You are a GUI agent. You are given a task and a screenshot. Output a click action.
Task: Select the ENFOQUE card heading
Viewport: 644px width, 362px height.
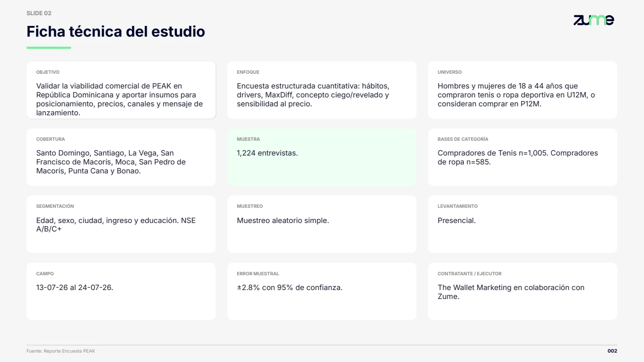pyautogui.click(x=248, y=72)
